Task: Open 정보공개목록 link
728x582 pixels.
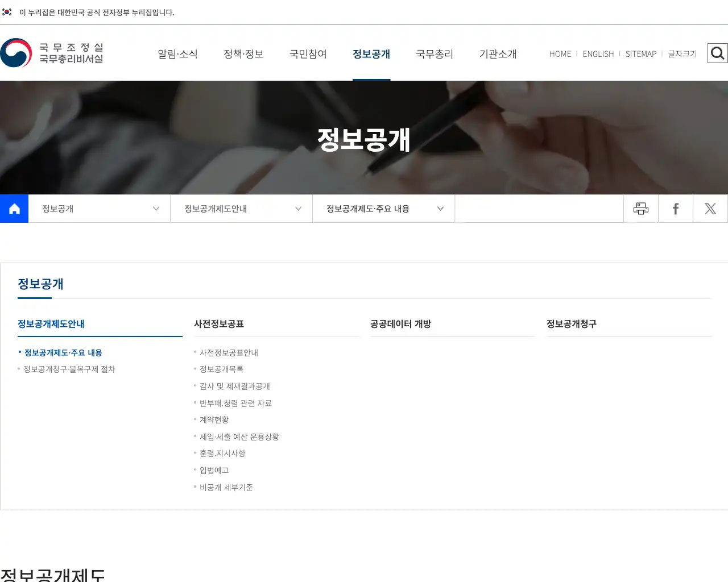Action: point(221,369)
